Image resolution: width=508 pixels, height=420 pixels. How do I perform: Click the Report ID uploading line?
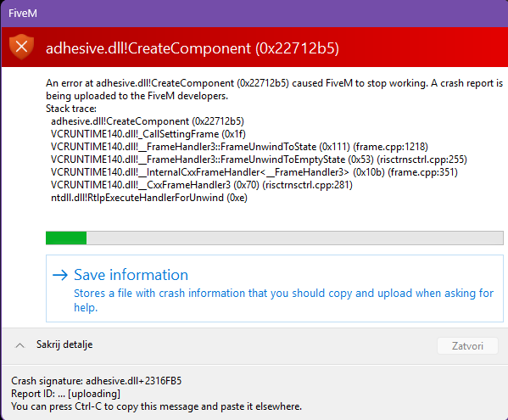point(66,394)
